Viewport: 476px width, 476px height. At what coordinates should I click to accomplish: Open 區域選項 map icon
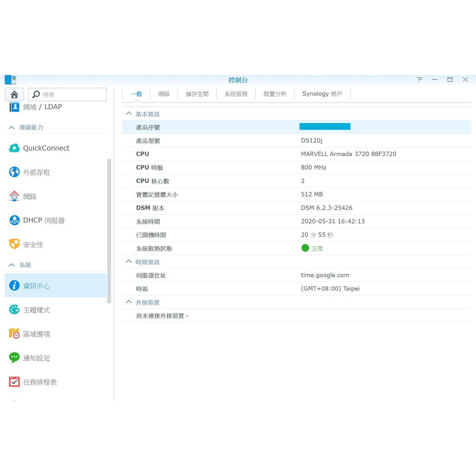[14, 334]
